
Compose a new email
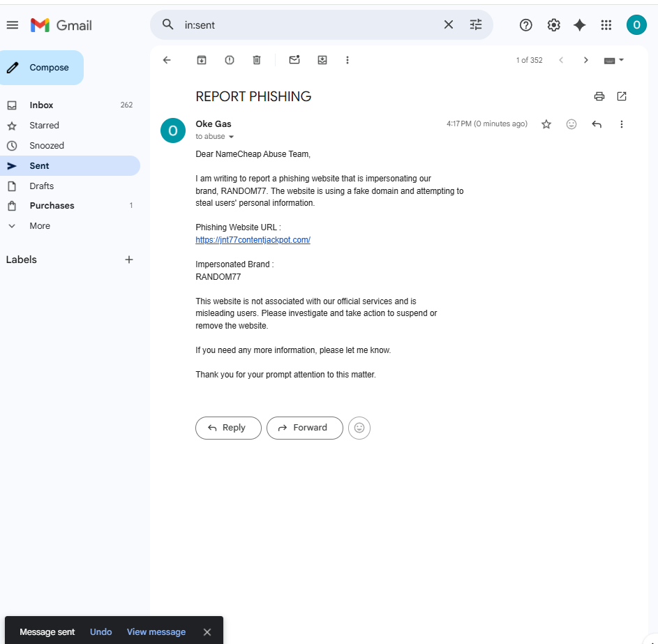pos(42,68)
